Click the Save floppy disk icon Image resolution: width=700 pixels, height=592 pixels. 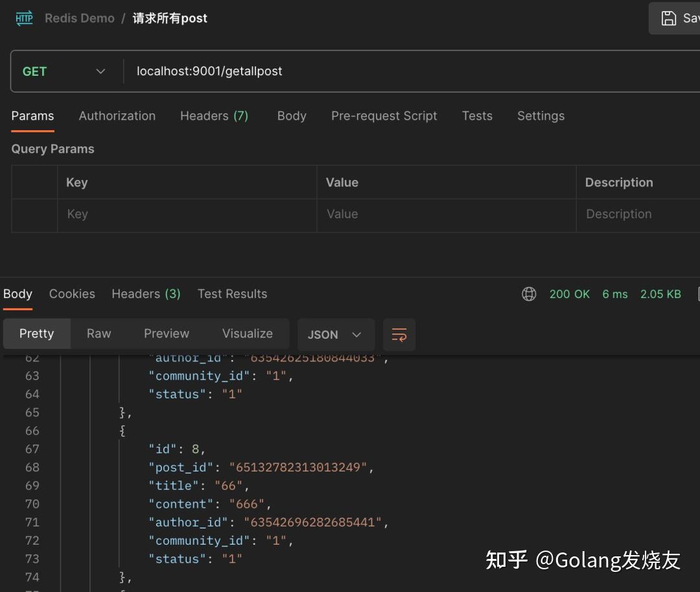pyautogui.click(x=670, y=17)
